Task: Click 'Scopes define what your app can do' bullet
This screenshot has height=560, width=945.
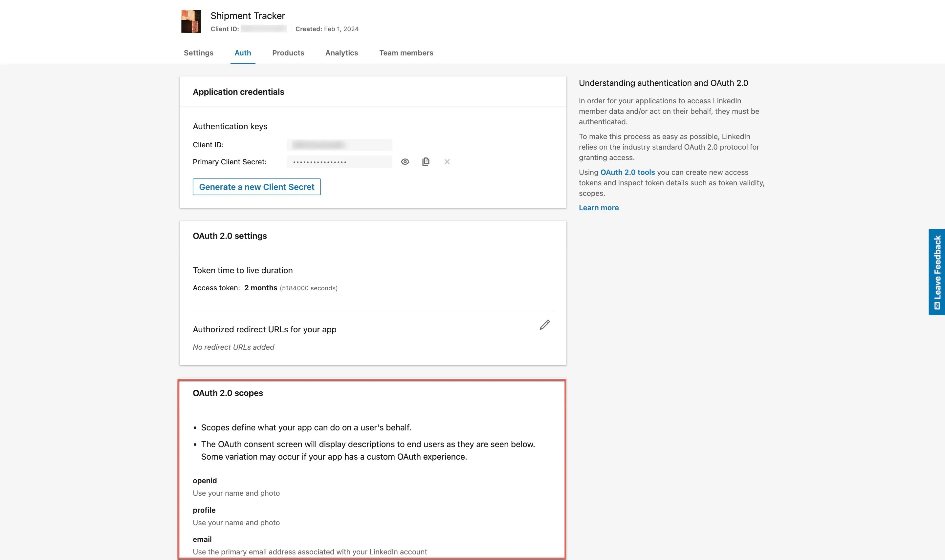Action: (x=306, y=427)
